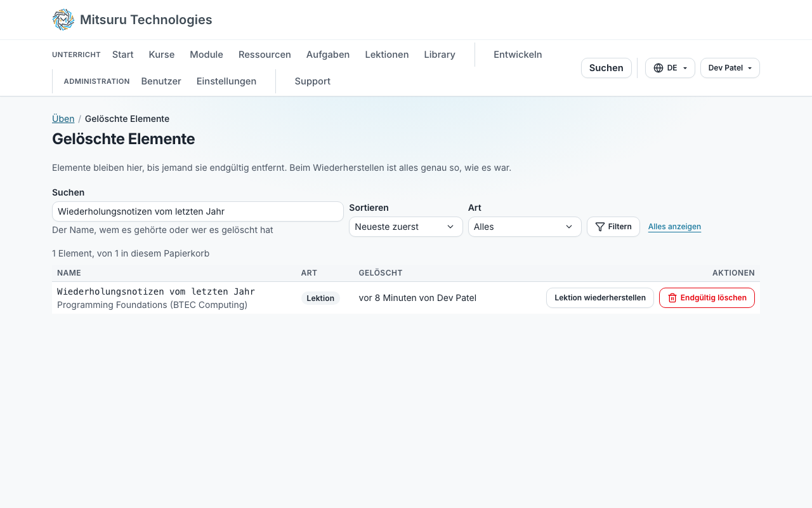812x508 pixels.
Task: Expand the Art dropdown showing Alles
Action: [525, 227]
